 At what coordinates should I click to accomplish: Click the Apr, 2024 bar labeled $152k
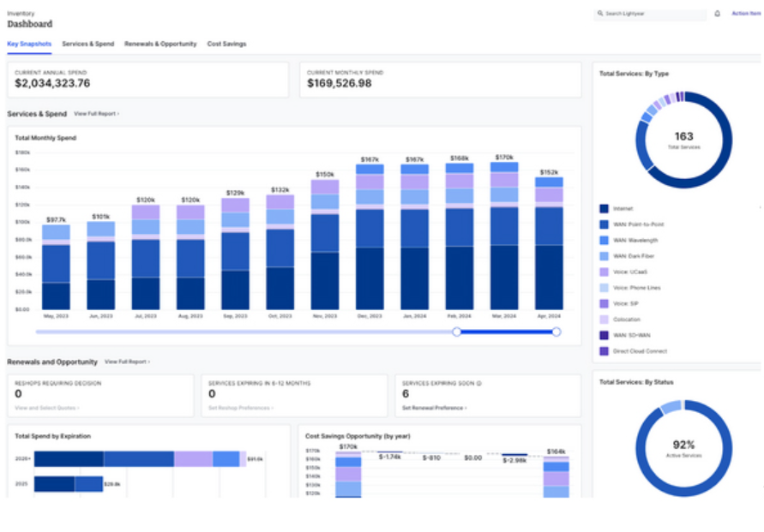tap(549, 243)
